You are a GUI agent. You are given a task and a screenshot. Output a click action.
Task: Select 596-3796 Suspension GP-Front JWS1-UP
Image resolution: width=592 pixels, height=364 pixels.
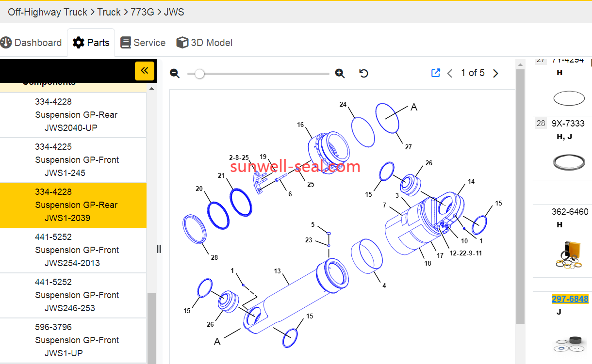[76, 340]
